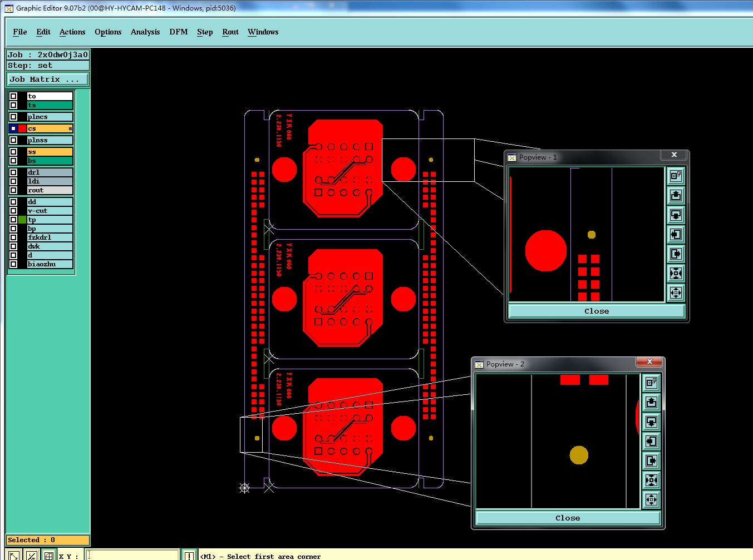Pan up in Popview - 2
The image size is (753, 560).
pyautogui.click(x=651, y=403)
